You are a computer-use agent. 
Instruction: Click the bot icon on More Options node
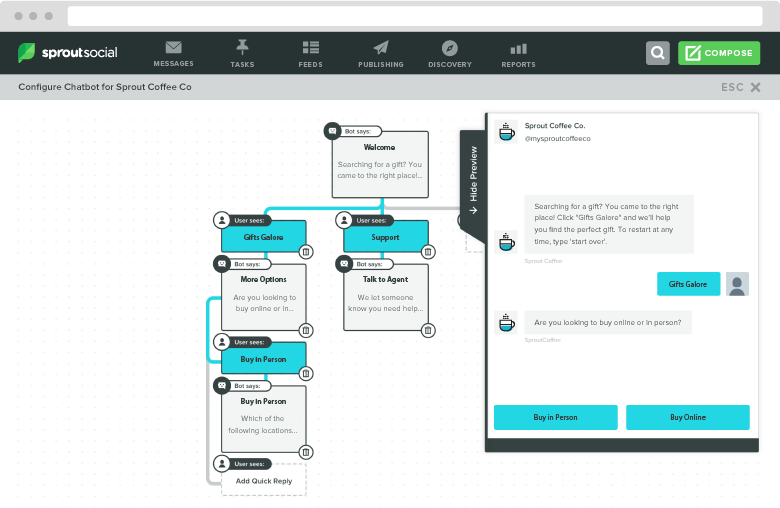pos(222,264)
